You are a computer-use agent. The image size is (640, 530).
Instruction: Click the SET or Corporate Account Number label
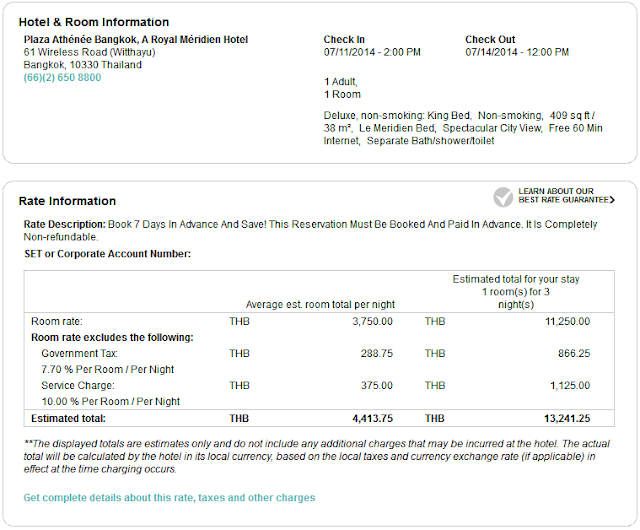coord(107,254)
